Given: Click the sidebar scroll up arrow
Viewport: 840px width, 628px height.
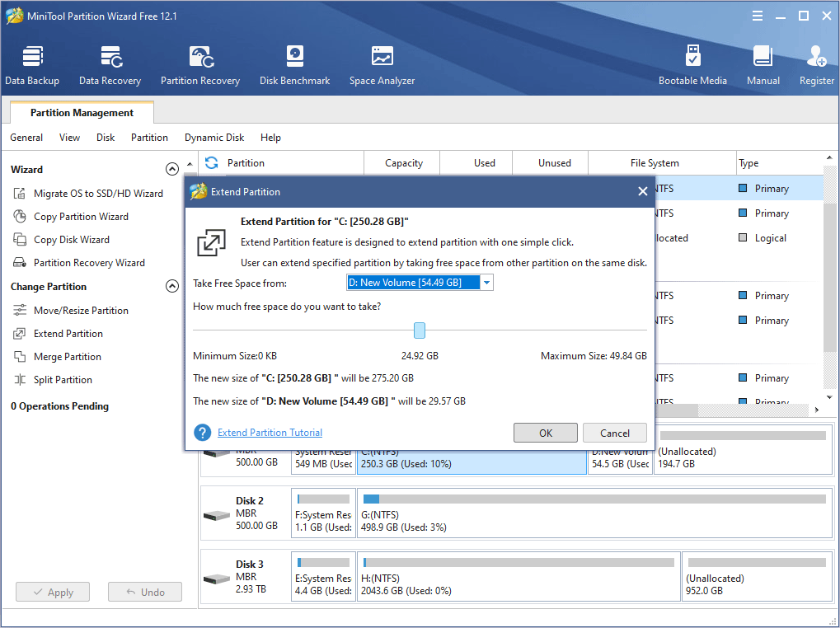Looking at the screenshot, I should 190,164.
